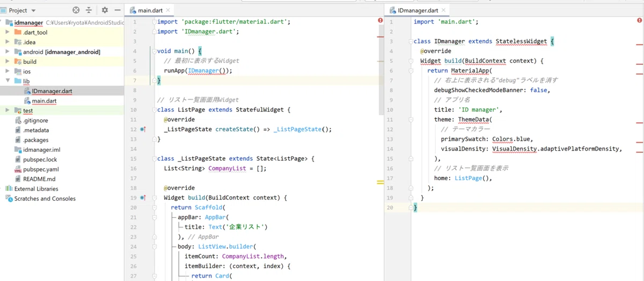Click the error indicator atop IDmanager.dart editor

pos(639,20)
